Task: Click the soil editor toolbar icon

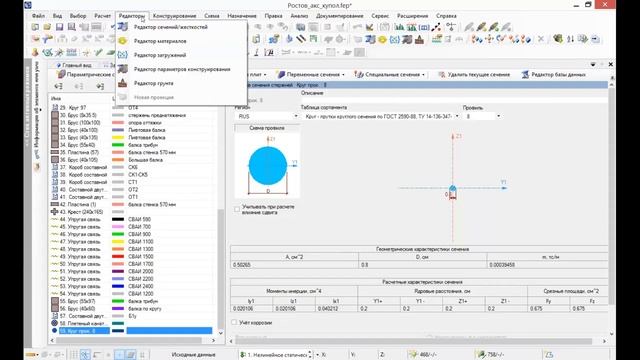Action: (419, 40)
